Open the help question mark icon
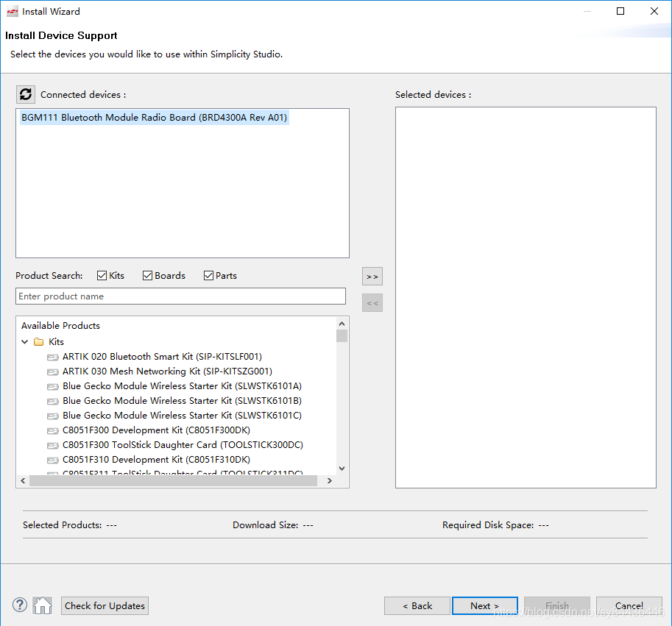This screenshot has height=626, width=672. pyautogui.click(x=20, y=605)
